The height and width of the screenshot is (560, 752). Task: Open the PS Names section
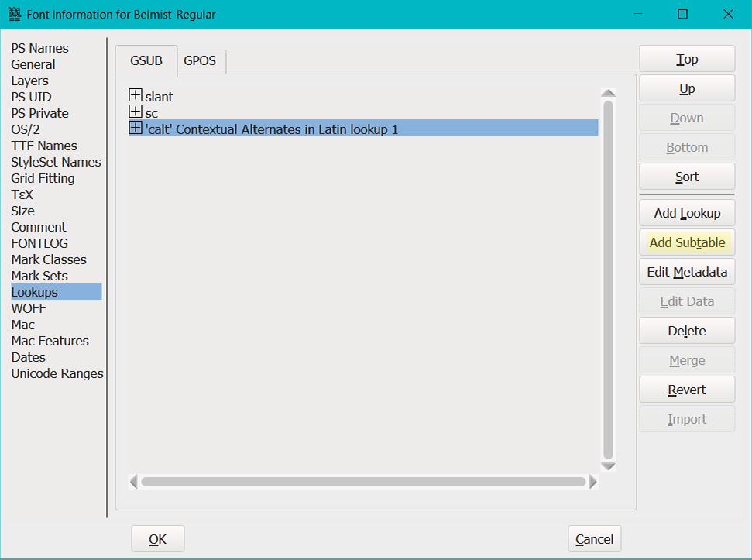click(39, 48)
